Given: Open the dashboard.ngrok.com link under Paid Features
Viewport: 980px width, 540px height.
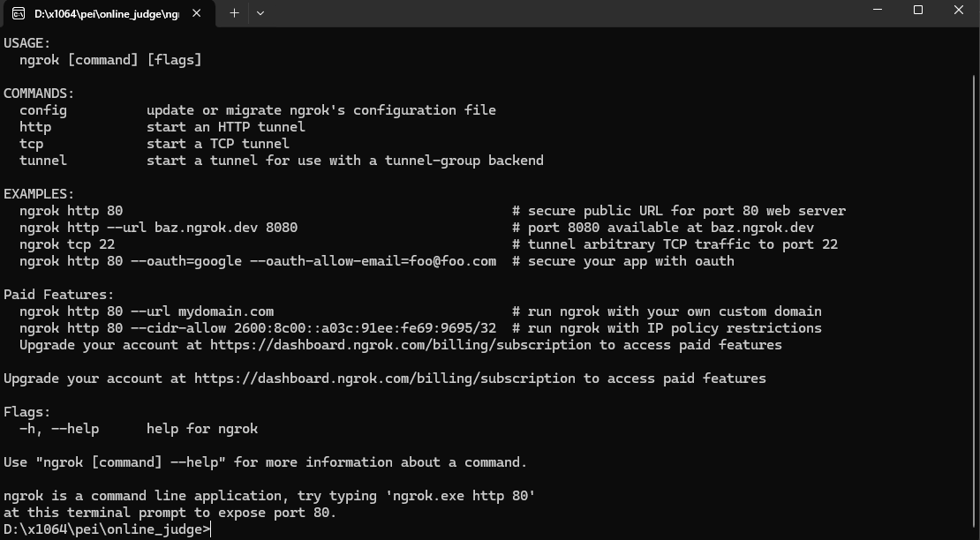Looking at the screenshot, I should [x=401, y=345].
